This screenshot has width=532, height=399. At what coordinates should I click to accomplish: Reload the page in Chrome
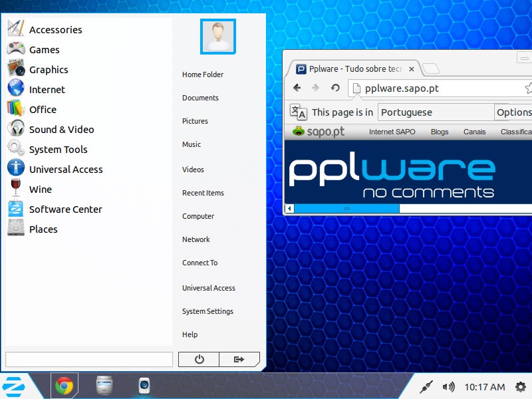click(335, 88)
